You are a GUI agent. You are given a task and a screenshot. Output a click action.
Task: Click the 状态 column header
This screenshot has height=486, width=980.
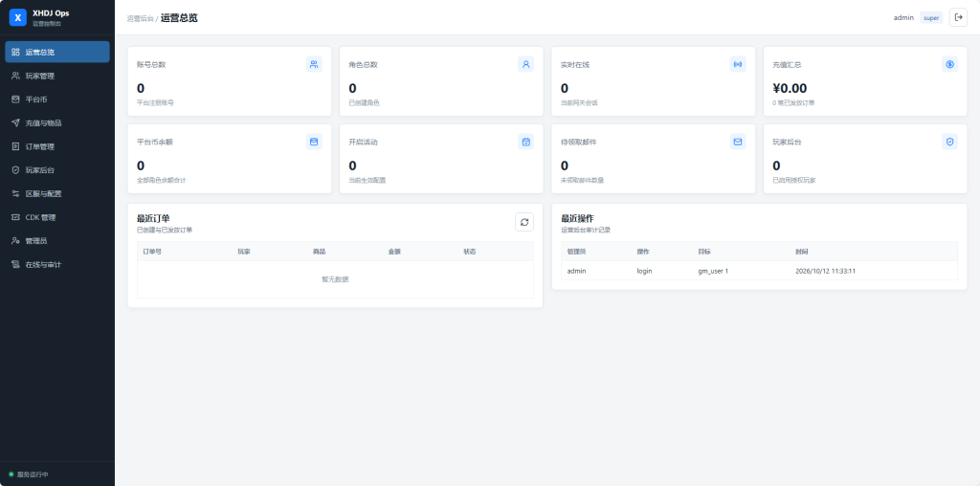point(469,251)
